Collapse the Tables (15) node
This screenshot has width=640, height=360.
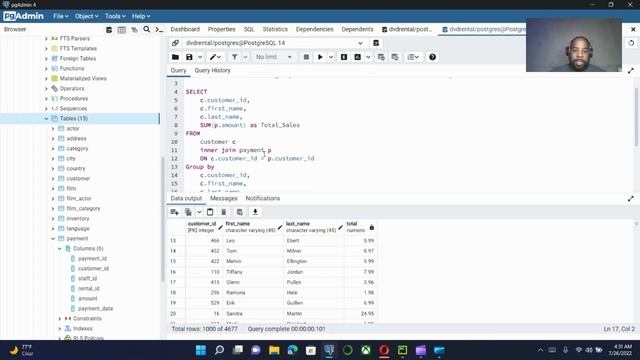click(46, 118)
